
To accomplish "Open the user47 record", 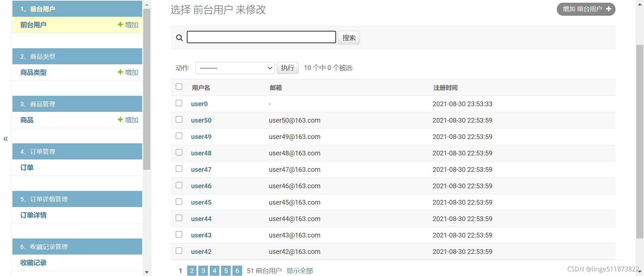I will point(201,169).
